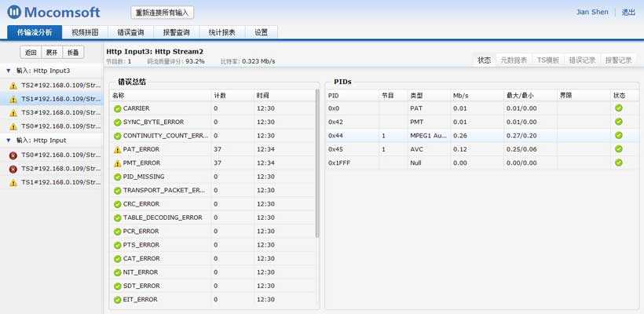This screenshot has height=314, width=644.
Task: Switch to the 统计报表 tab
Action: (222, 32)
